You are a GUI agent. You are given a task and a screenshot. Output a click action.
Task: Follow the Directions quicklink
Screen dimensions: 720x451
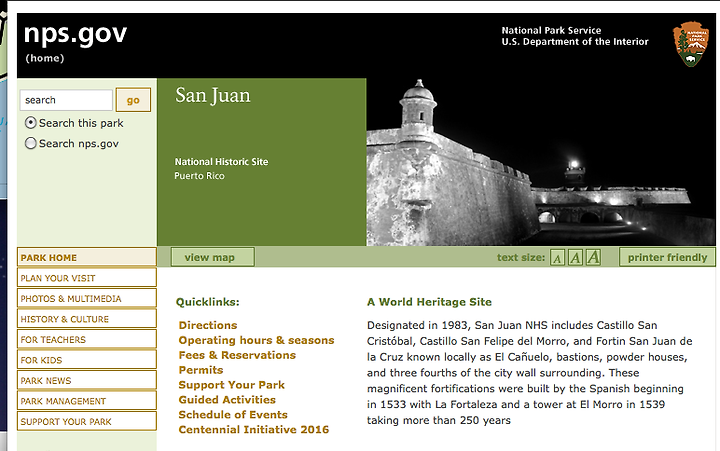point(208,325)
